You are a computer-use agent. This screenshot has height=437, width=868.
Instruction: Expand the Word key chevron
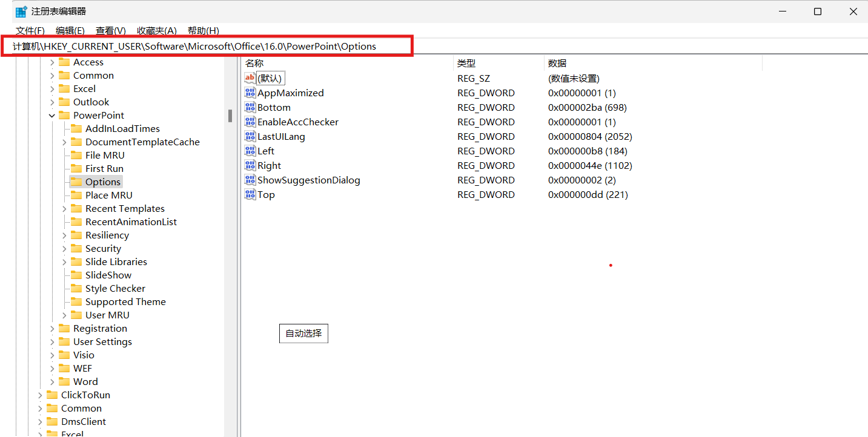pyautogui.click(x=52, y=382)
